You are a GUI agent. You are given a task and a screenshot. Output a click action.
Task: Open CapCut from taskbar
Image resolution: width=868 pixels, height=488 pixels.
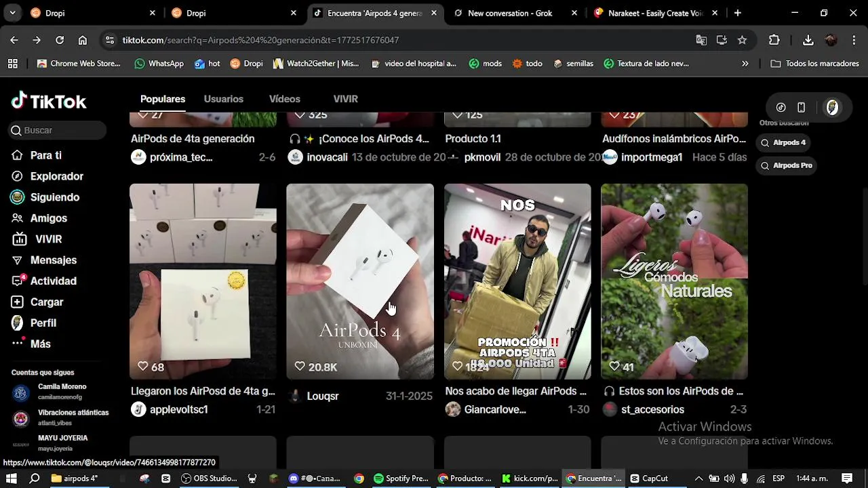(649, 479)
